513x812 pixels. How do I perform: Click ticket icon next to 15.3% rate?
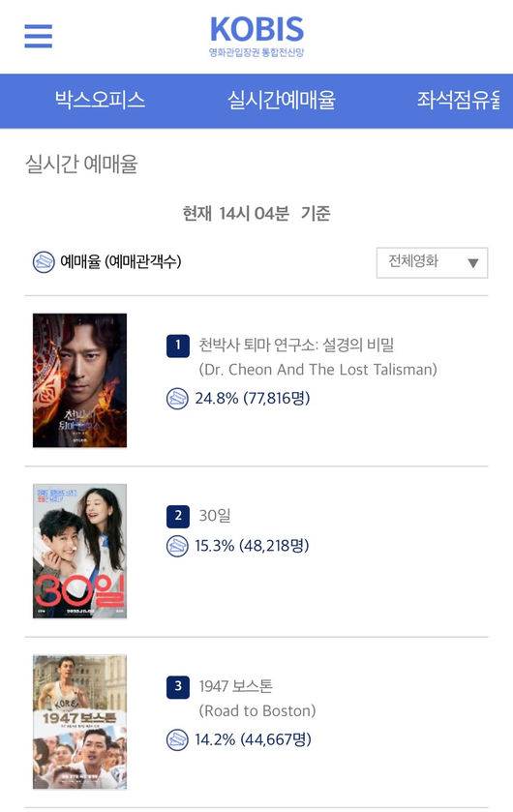coord(177,546)
